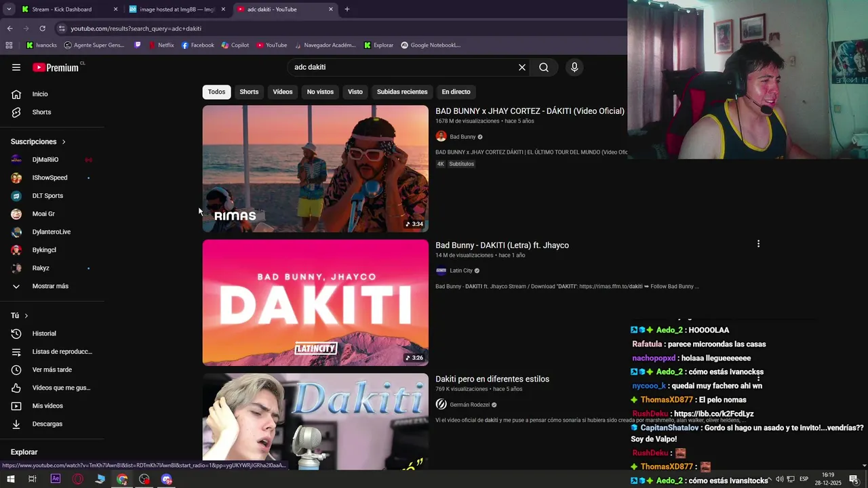Open the DylanteroLive subscription channel
This screenshot has width=868, height=488.
(52, 232)
